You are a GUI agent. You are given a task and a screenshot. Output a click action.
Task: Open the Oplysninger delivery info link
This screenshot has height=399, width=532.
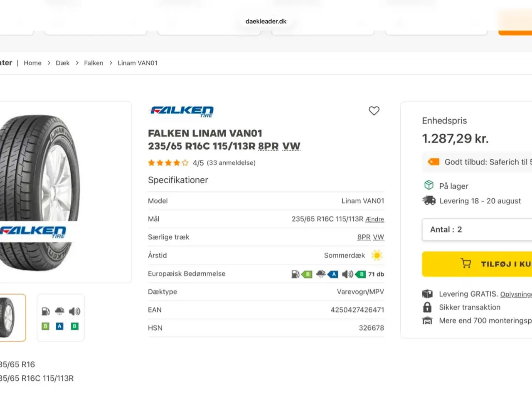(516, 294)
